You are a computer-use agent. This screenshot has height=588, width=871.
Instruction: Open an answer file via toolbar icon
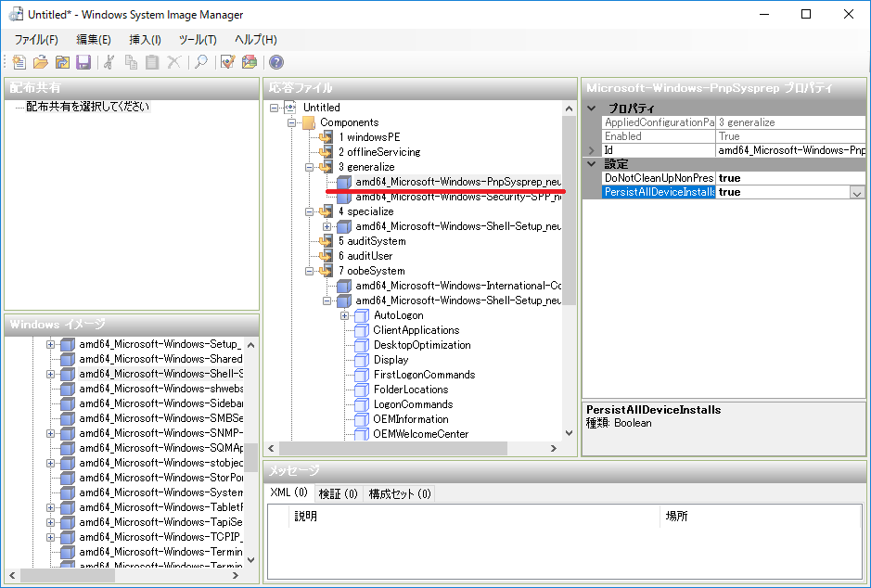(x=41, y=62)
